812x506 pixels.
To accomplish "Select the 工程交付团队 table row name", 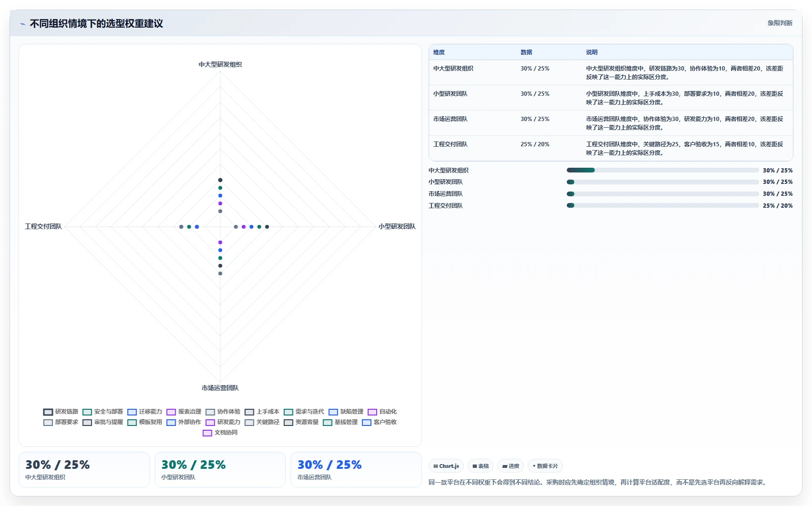I will 451,144.
